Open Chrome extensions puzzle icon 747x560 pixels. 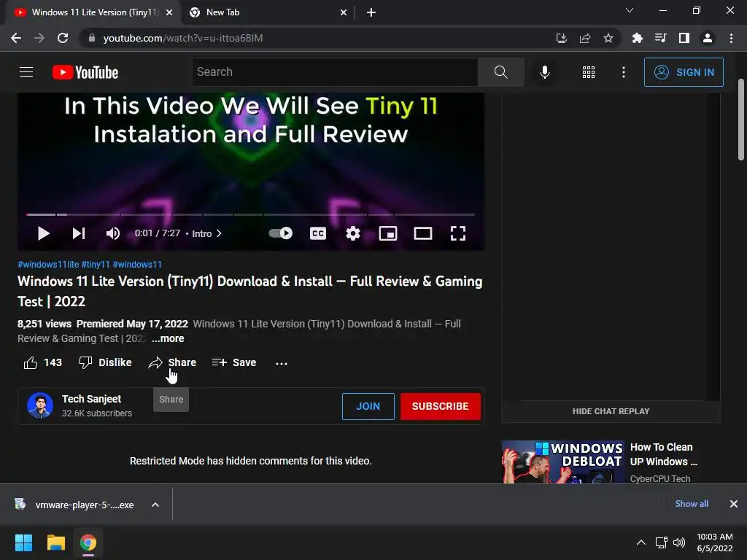coord(637,38)
